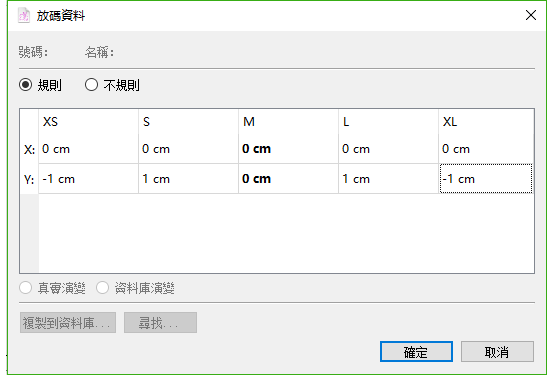Click the bold X value under M
This screenshot has height=376, width=557.
[288, 149]
